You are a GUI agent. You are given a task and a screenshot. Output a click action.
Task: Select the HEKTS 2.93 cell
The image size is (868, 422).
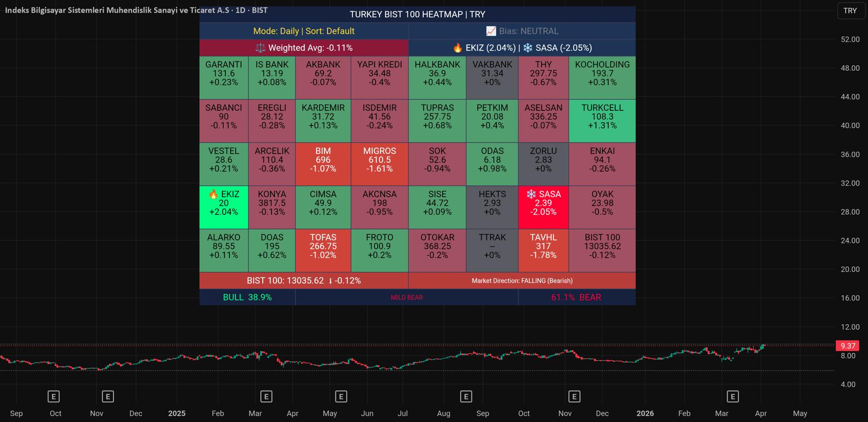click(x=492, y=208)
